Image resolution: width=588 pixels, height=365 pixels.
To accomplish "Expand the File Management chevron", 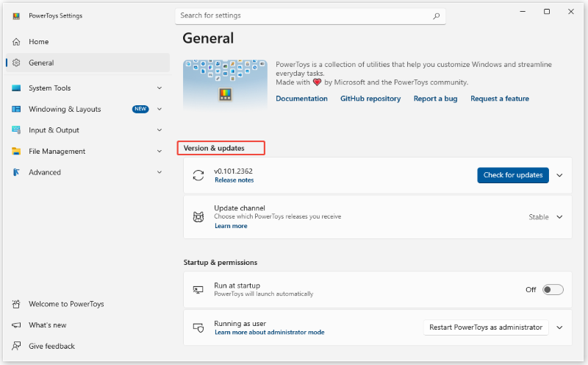I will tap(159, 151).
